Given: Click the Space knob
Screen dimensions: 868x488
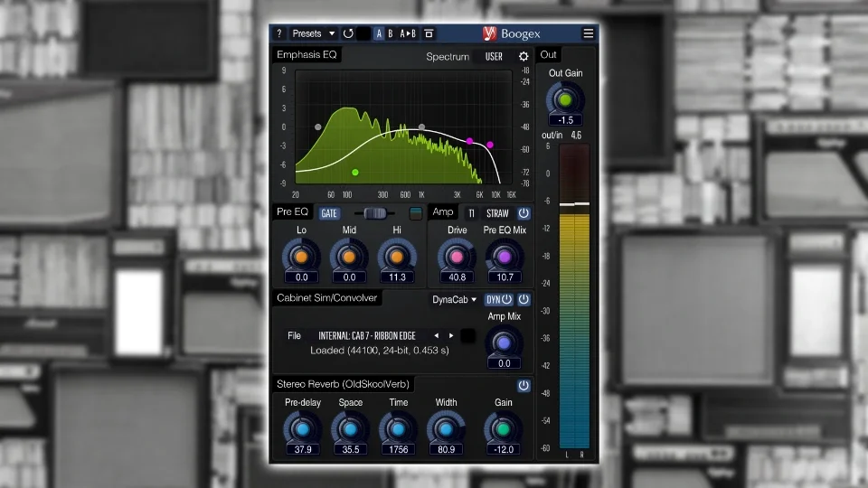Looking at the screenshot, I should tap(351, 429).
